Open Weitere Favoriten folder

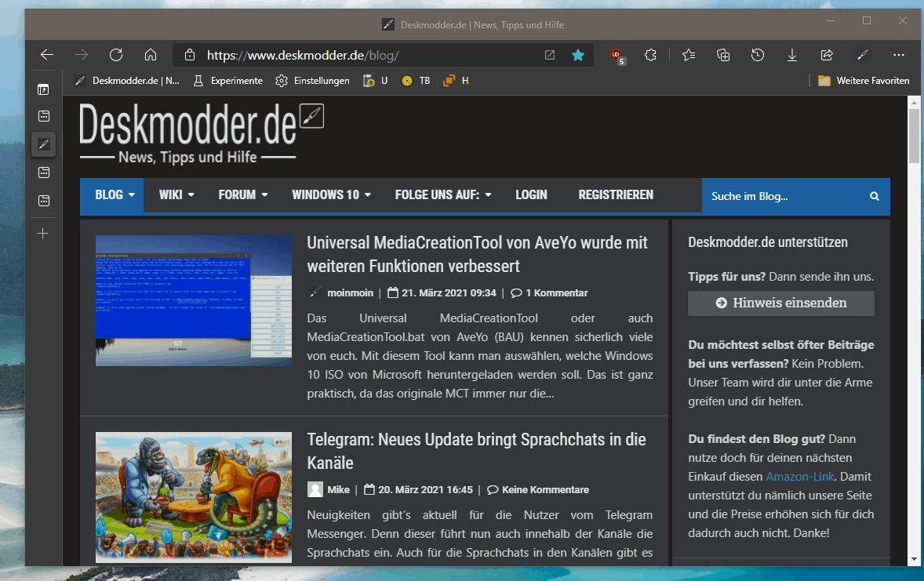click(x=864, y=81)
